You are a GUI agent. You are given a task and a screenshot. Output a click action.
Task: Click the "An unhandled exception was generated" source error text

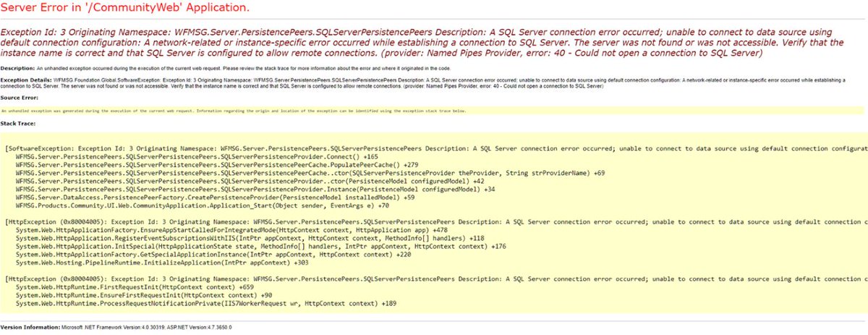click(234, 111)
